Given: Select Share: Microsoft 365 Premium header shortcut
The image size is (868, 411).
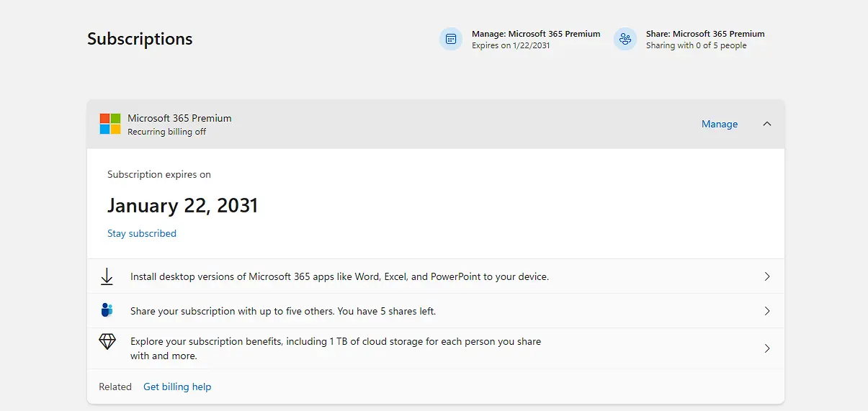Looking at the screenshot, I should pos(689,39).
